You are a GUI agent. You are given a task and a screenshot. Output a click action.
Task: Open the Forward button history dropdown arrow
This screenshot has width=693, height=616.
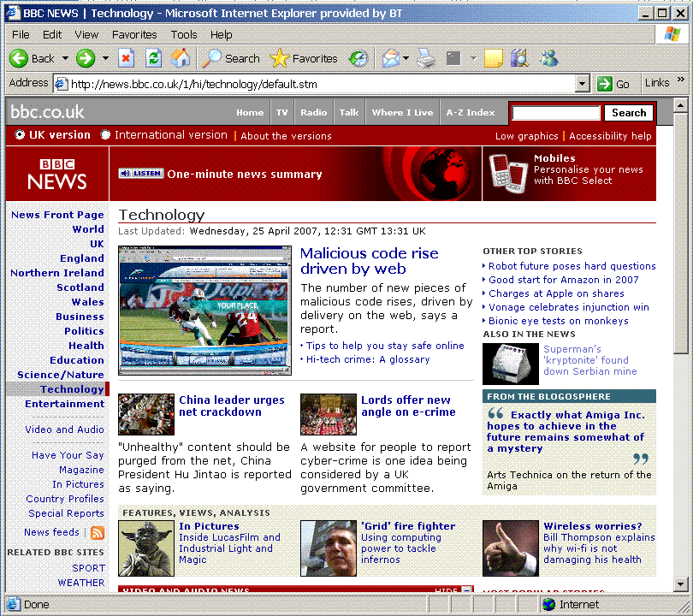click(x=105, y=58)
